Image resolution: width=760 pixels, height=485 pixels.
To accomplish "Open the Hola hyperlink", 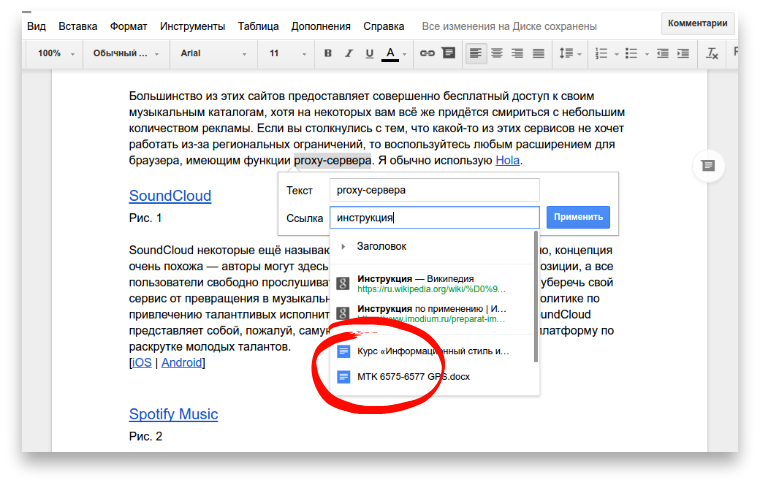I will 507,160.
